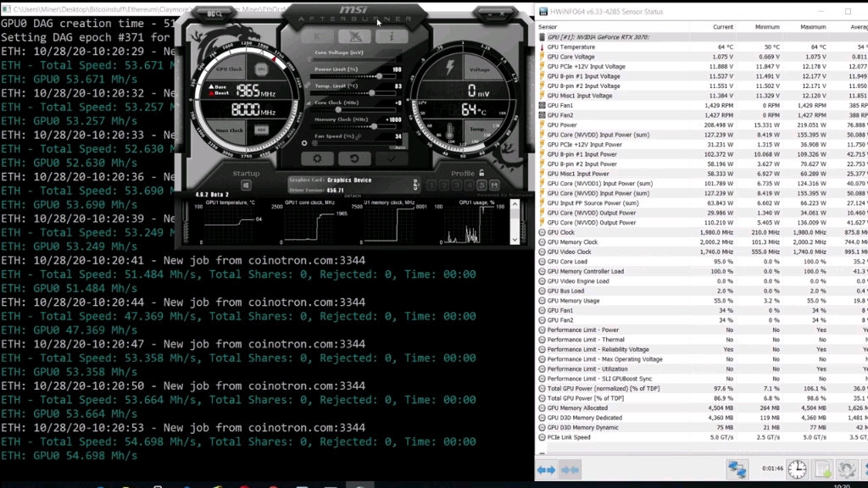Select the GPU Temperature sensor row
Image resolution: width=868 pixels, height=488 pixels.
tap(702, 47)
